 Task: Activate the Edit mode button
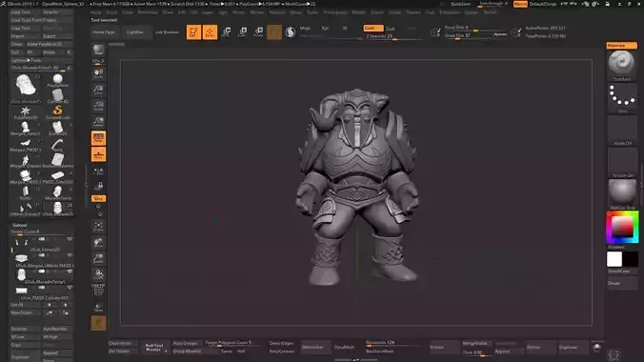193,32
